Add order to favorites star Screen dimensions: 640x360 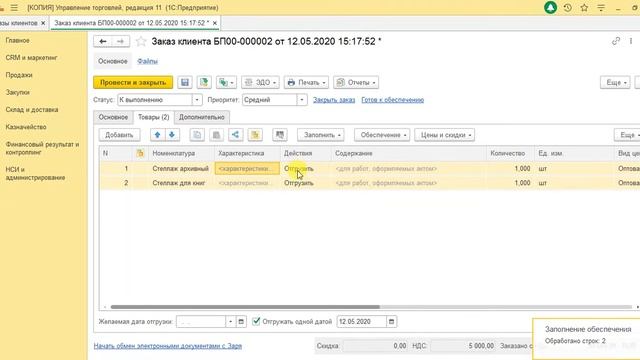pyautogui.click(x=141, y=41)
